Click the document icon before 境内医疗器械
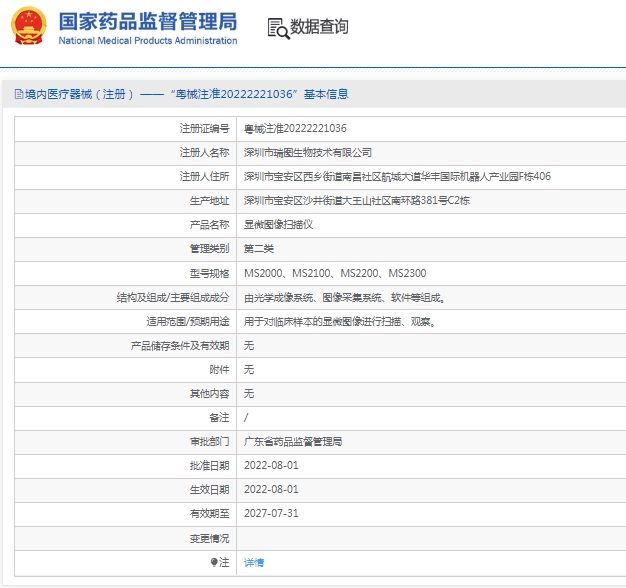Image resolution: width=626 pixels, height=588 pixels. coord(19,94)
